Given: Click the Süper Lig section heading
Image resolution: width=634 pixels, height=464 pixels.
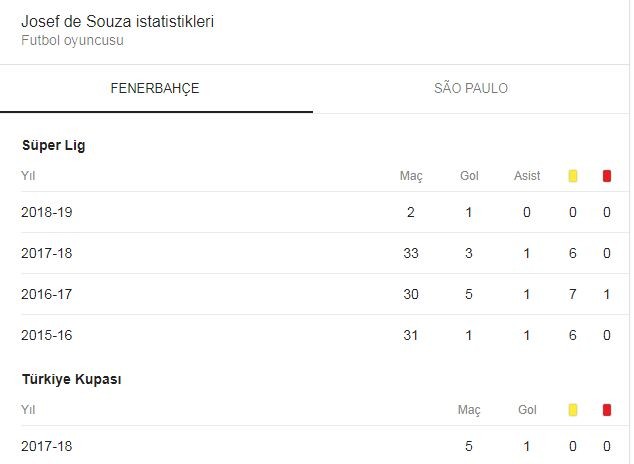Looking at the screenshot, I should [54, 146].
